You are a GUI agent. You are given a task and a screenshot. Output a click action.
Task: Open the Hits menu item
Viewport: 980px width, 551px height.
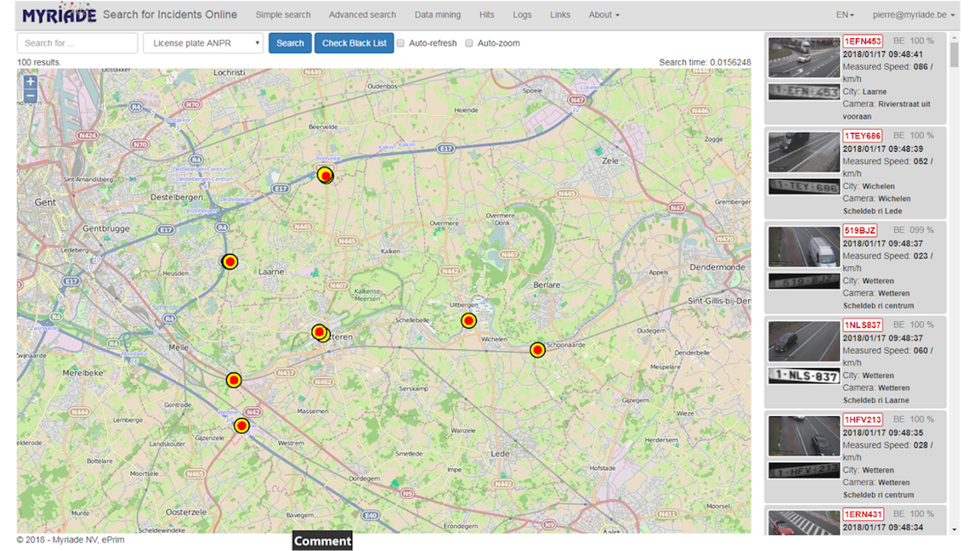pos(487,15)
